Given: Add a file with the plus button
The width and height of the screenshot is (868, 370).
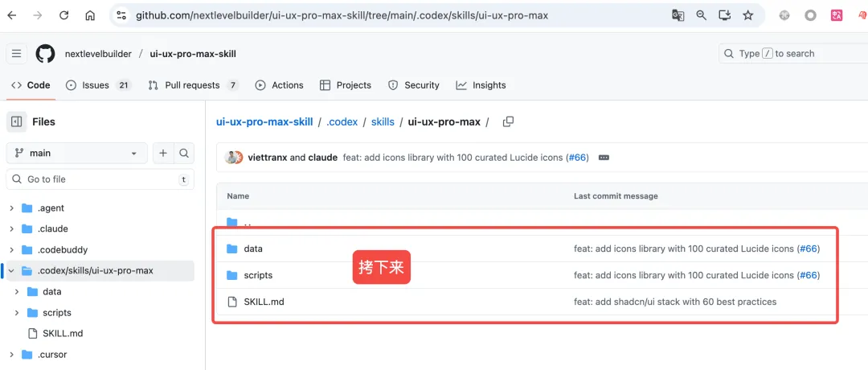Looking at the screenshot, I should 163,153.
